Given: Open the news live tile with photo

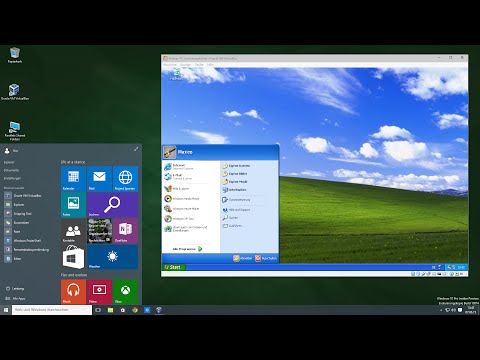Looking at the screenshot, I should pyautogui.click(x=99, y=231).
